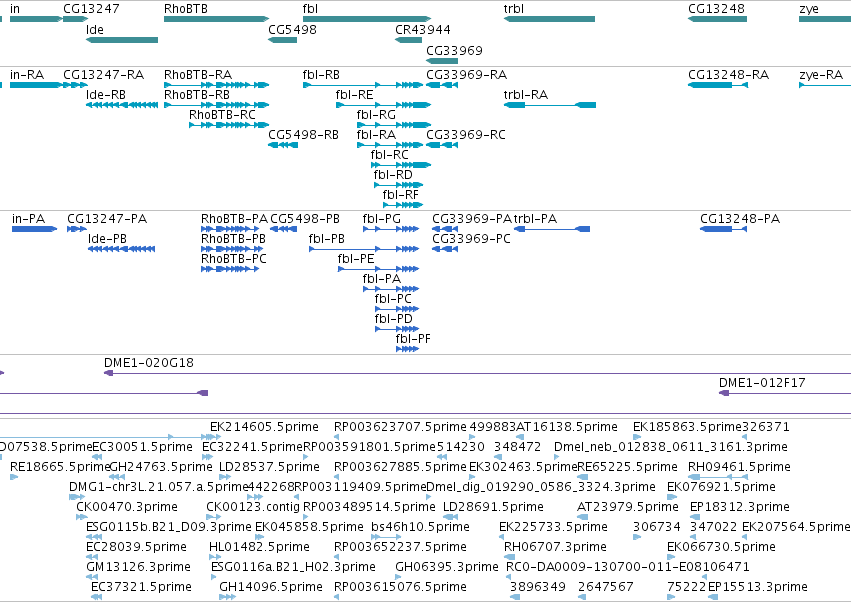
Task: Click the in-PA protein label
Action: pyautogui.click(x=28, y=219)
